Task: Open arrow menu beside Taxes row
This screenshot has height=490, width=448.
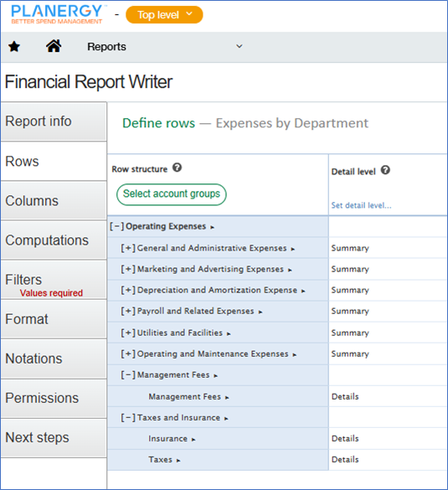Action: click(x=178, y=461)
